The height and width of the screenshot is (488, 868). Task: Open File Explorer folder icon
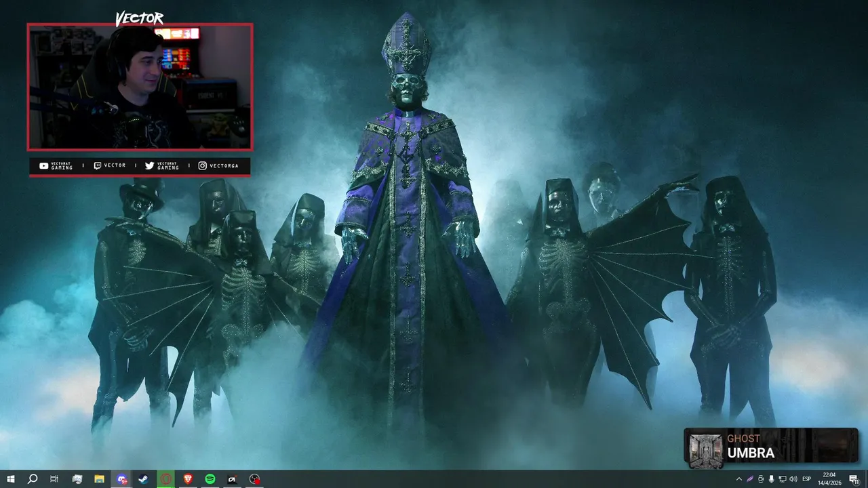point(99,479)
